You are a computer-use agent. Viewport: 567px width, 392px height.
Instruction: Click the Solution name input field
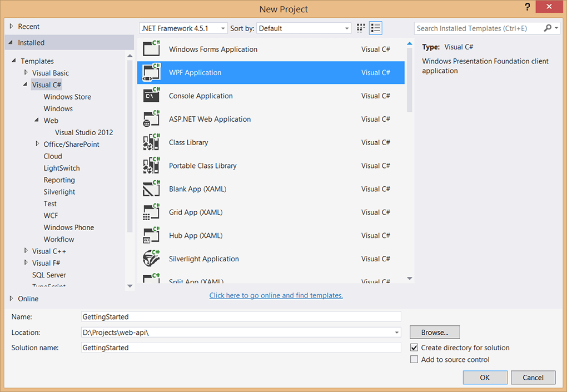tap(241, 348)
